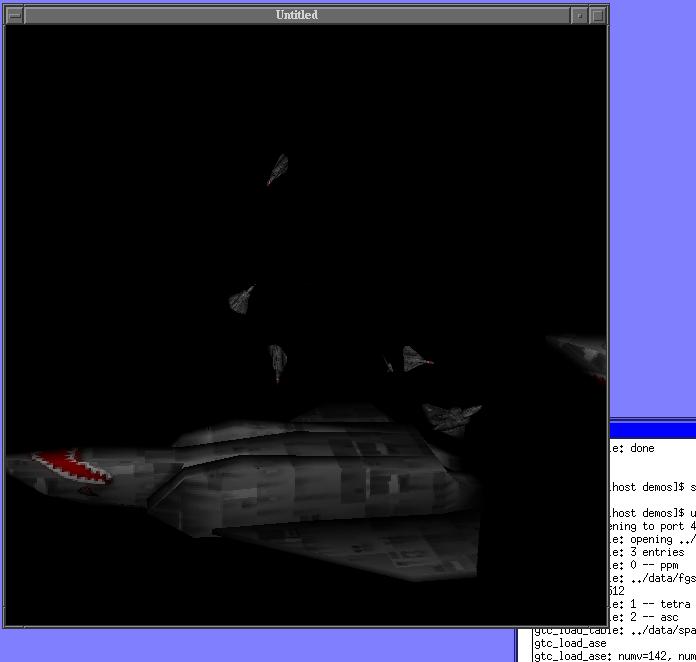The image size is (696, 662).
Task: Click the empty blue desktop background
Action: click(650, 200)
